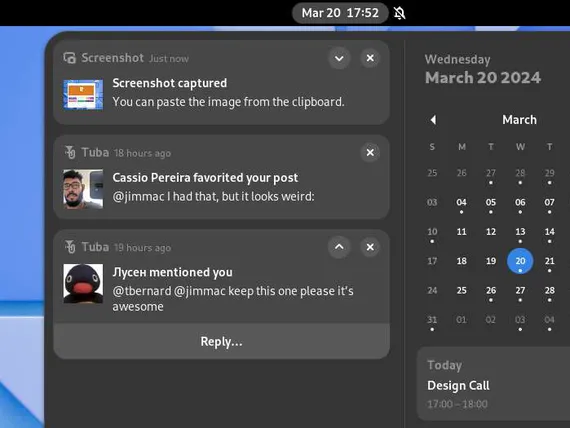Click the Tuba icon on 18 hours ago notification
Image resolution: width=570 pixels, height=428 pixels.
coord(70,152)
